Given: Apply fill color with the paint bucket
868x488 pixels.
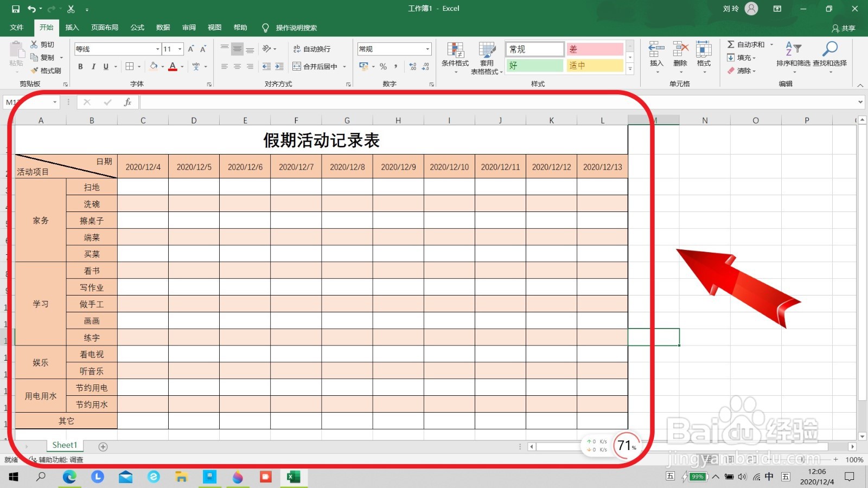Looking at the screenshot, I should (154, 66).
